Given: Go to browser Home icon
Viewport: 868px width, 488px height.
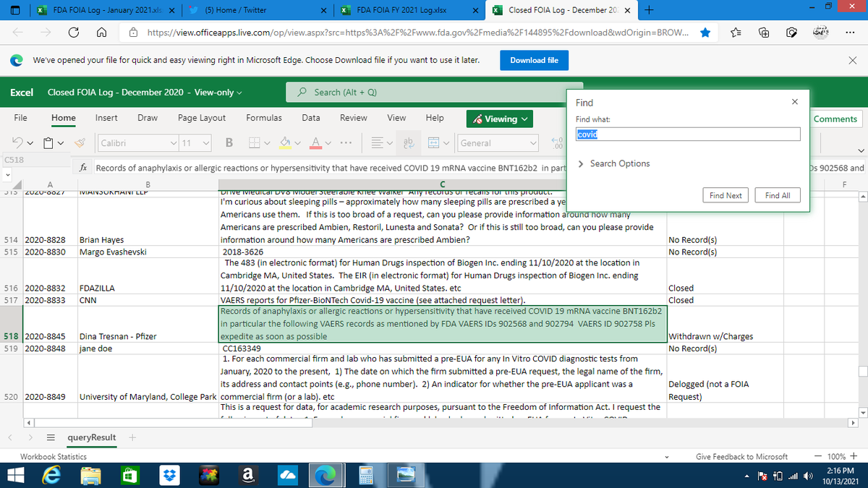Looking at the screenshot, I should [103, 33].
